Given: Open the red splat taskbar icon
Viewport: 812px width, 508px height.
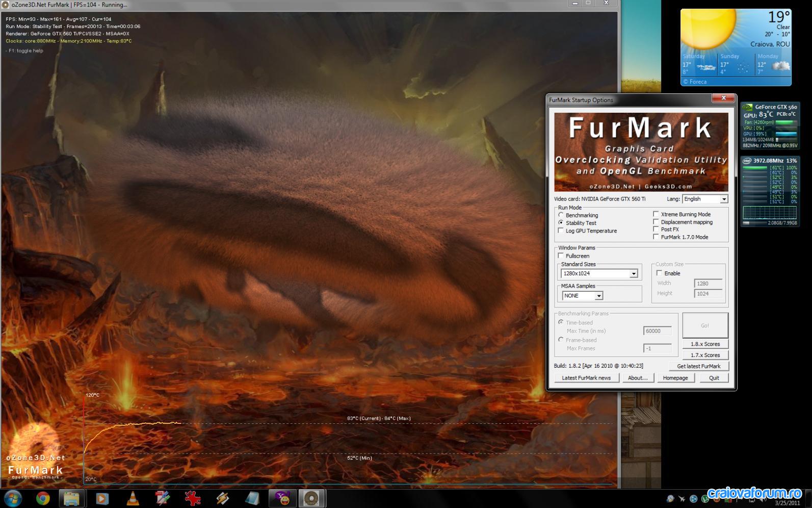Looking at the screenshot, I should 192,498.
